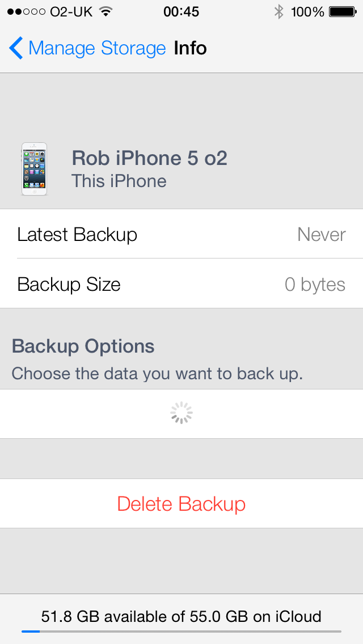363x644 pixels.
Task: Tap the Rob iPhone 5 o2 name
Action: click(x=149, y=158)
